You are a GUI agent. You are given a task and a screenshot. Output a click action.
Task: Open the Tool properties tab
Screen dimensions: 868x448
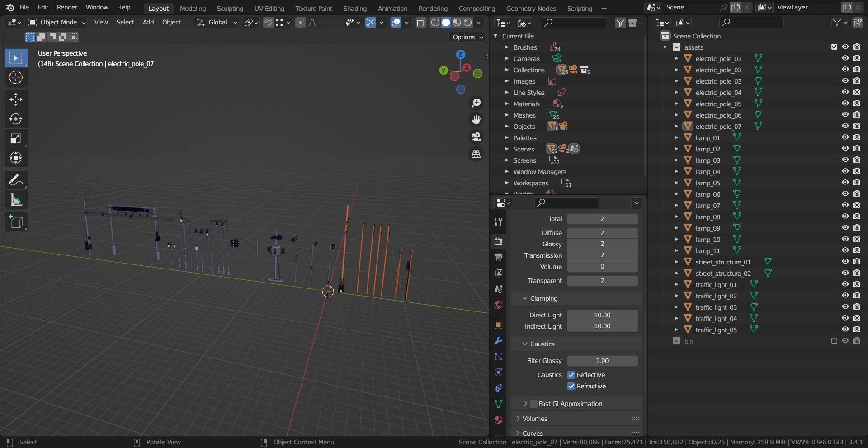498,222
